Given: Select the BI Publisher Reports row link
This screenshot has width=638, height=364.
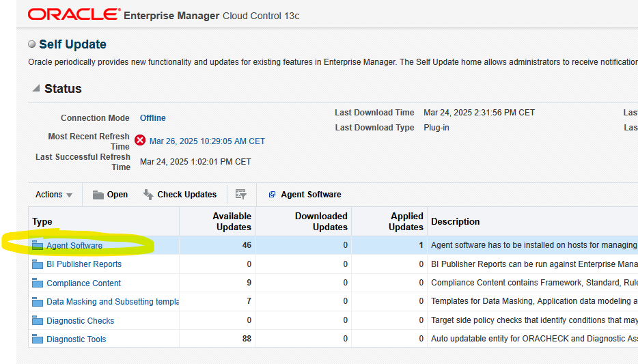Looking at the screenshot, I should coord(83,264).
